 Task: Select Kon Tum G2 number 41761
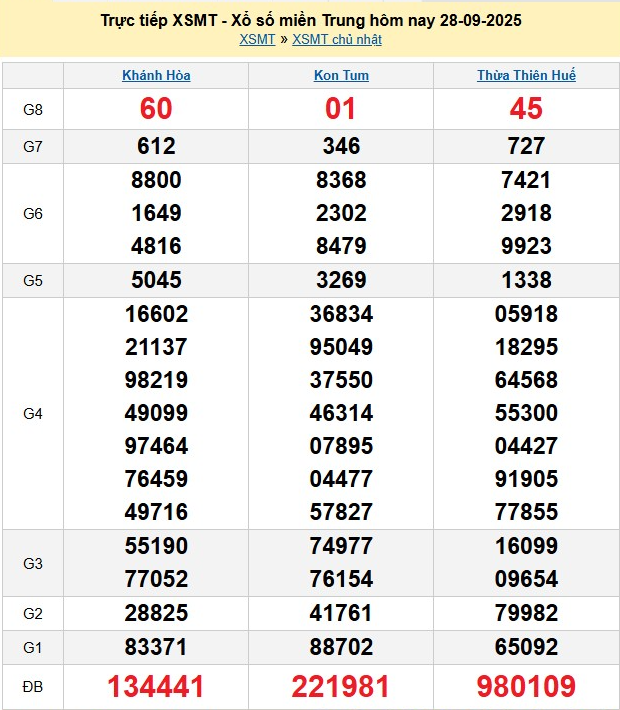[x=341, y=613]
